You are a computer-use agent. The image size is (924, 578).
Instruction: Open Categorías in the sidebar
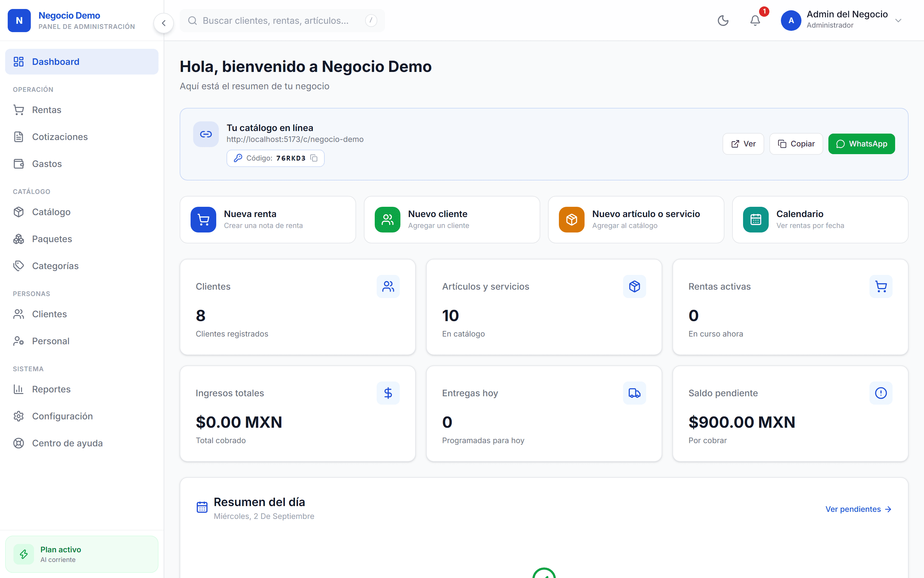coord(82,266)
